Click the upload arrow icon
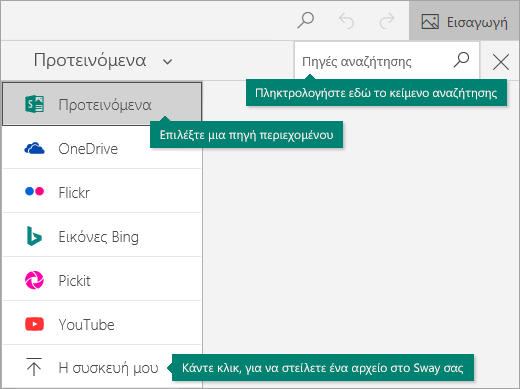 (x=34, y=367)
